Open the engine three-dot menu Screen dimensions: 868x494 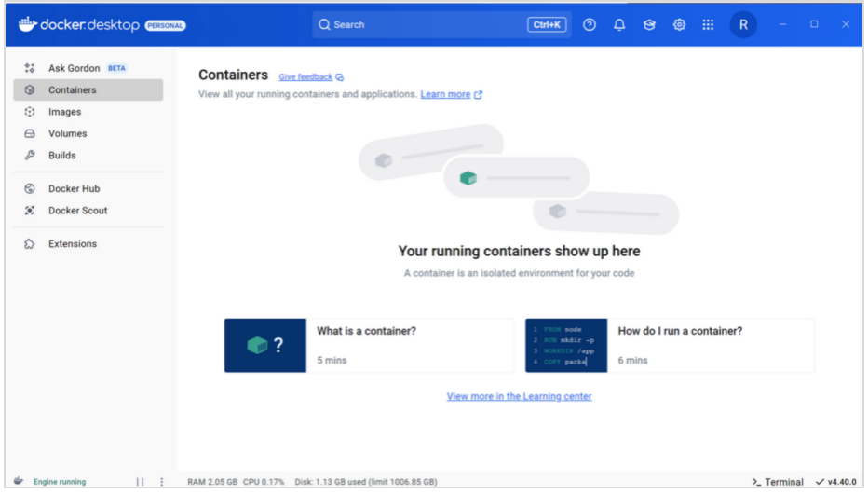(x=162, y=482)
